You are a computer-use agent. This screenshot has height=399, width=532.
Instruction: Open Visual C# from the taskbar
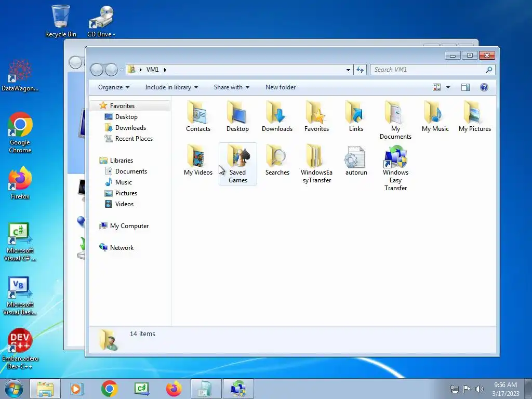pyautogui.click(x=141, y=389)
